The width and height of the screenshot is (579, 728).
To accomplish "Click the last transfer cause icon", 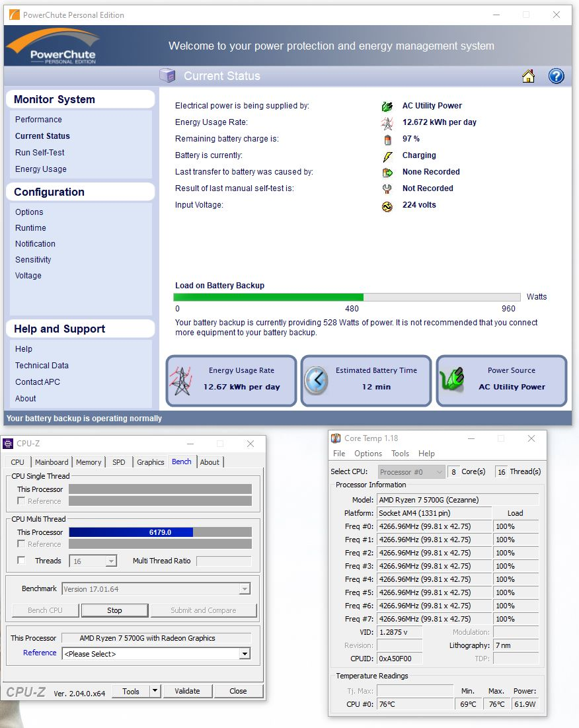I will 387,173.
